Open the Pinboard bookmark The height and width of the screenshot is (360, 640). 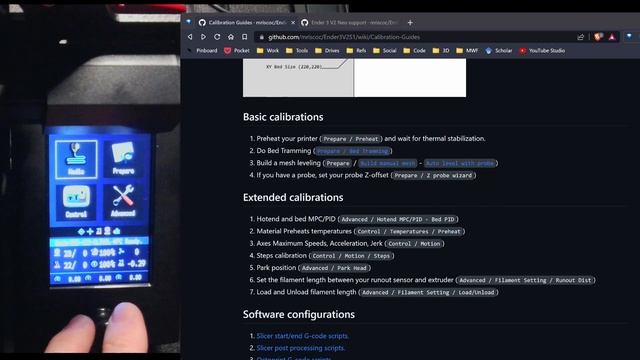click(x=202, y=51)
